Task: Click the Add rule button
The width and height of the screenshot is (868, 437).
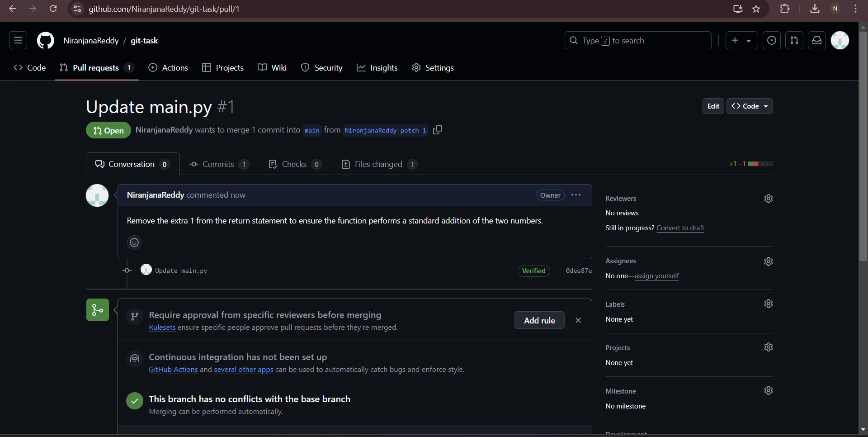Action: [539, 320]
